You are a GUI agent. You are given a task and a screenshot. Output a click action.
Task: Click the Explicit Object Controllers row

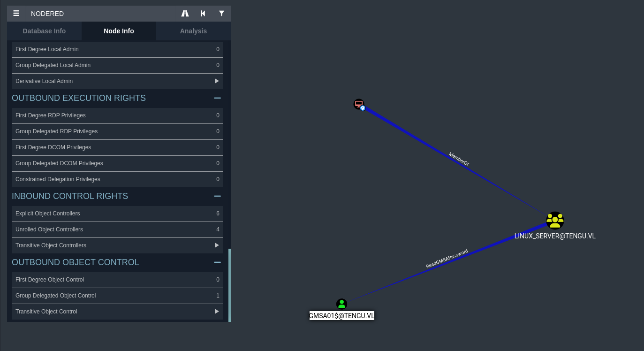[117, 214]
